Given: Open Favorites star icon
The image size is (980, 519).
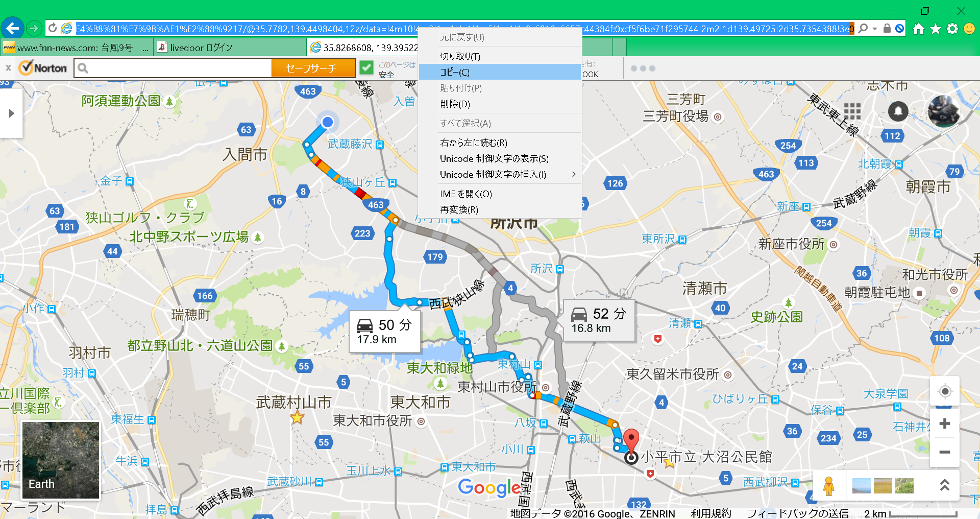Looking at the screenshot, I should click(936, 29).
